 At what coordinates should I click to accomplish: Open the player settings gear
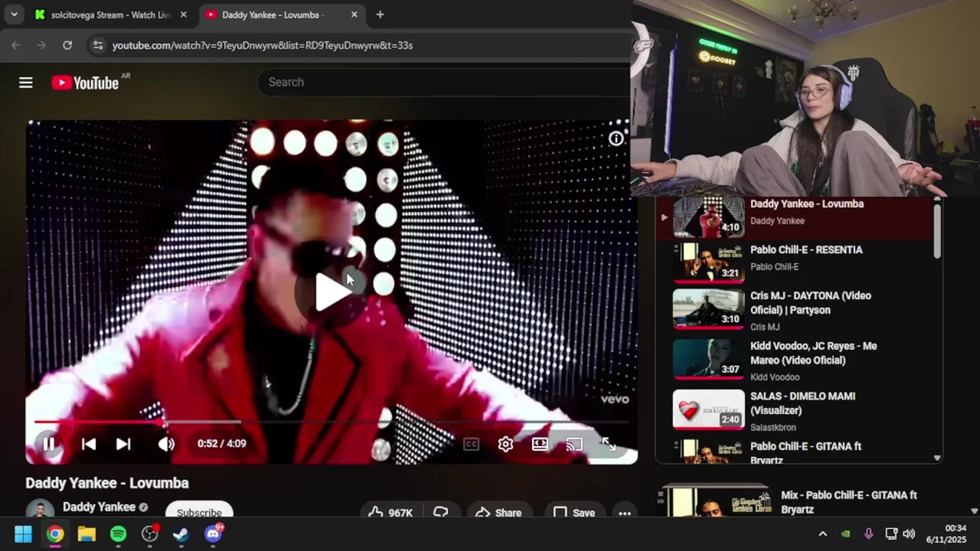pos(505,444)
